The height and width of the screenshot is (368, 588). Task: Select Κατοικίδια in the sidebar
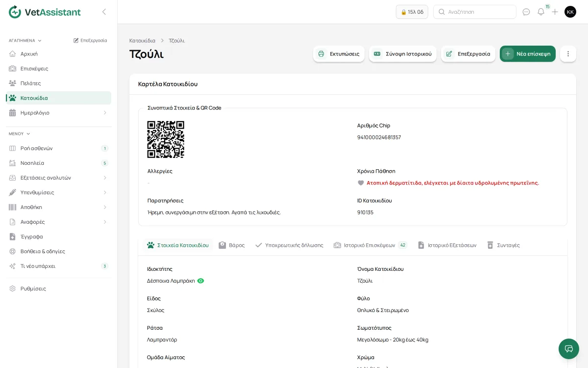pyautogui.click(x=59, y=98)
